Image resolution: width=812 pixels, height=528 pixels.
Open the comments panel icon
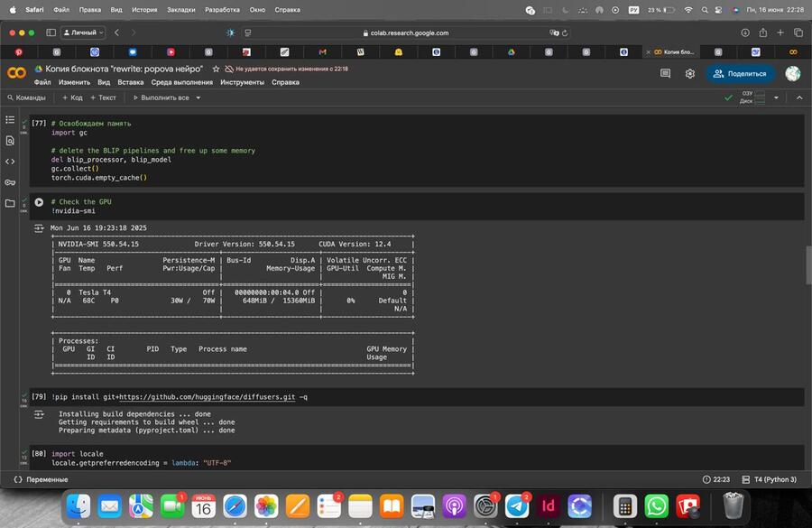[666, 74]
